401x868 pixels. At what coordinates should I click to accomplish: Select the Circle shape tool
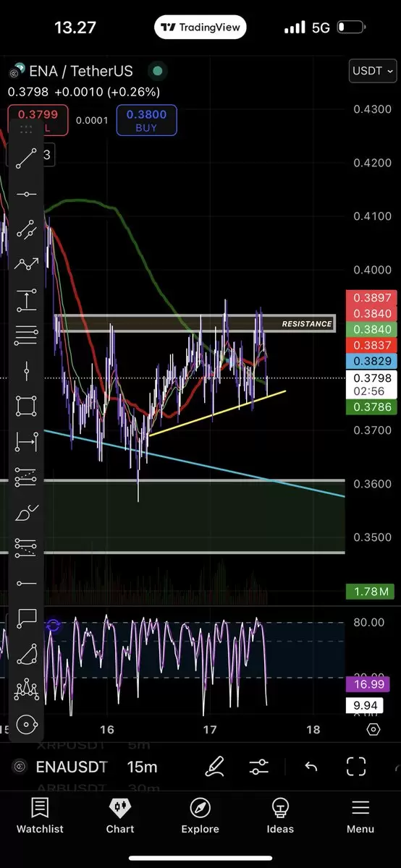tap(27, 724)
